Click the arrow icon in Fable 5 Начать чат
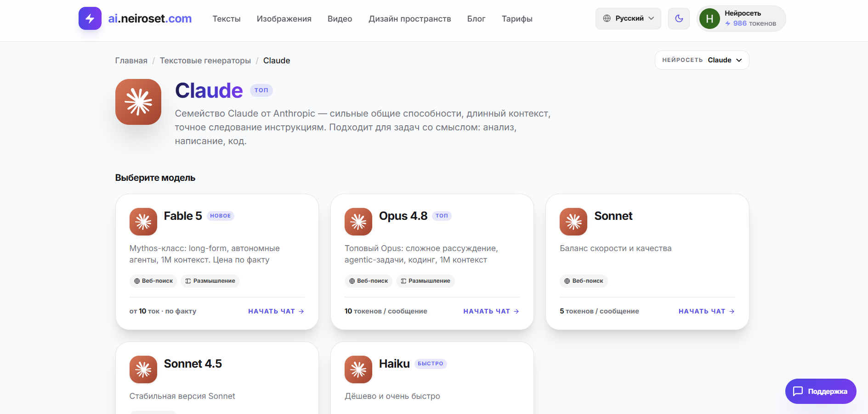 click(301, 311)
